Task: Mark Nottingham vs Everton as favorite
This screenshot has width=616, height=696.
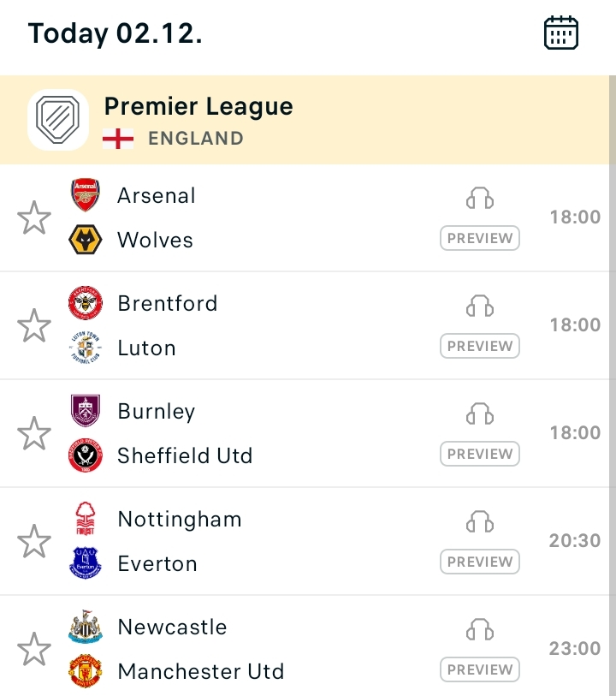Action: pos(34,541)
